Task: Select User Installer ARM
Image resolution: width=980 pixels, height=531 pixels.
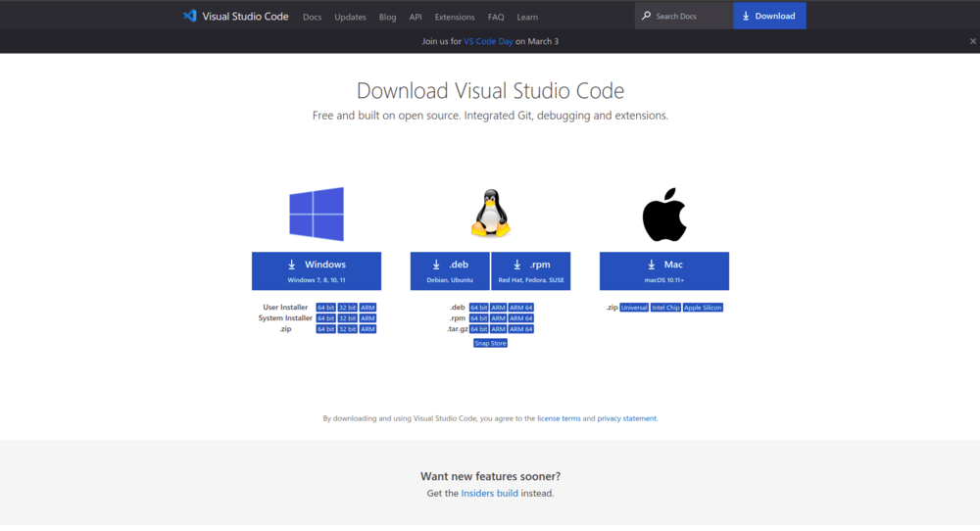Action: [x=367, y=308]
